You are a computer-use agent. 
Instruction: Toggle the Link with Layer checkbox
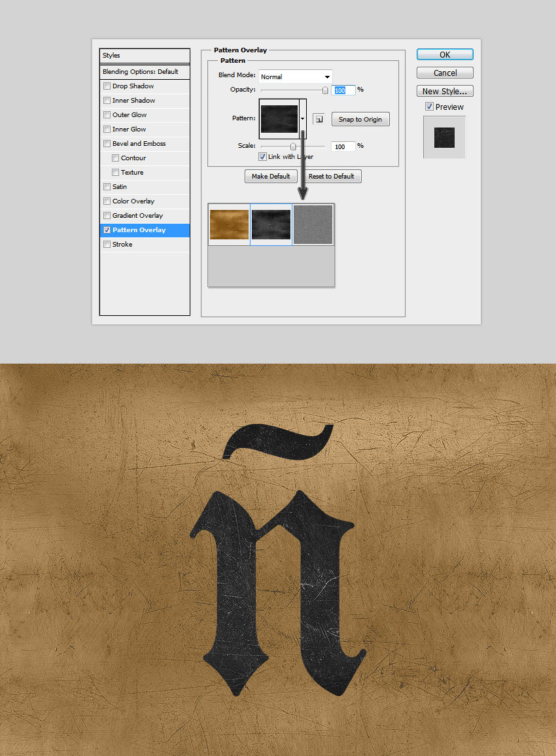[262, 157]
